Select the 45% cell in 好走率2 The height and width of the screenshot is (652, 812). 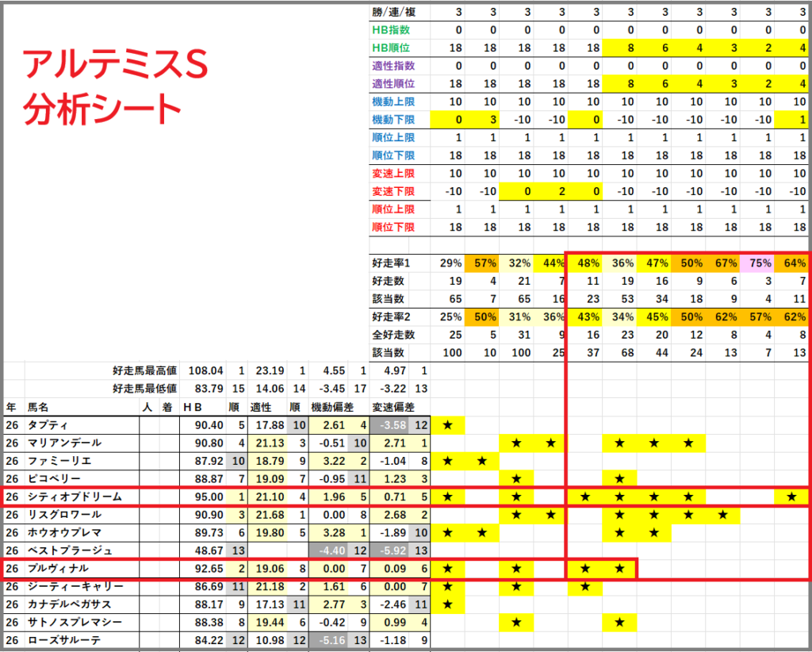tap(654, 317)
